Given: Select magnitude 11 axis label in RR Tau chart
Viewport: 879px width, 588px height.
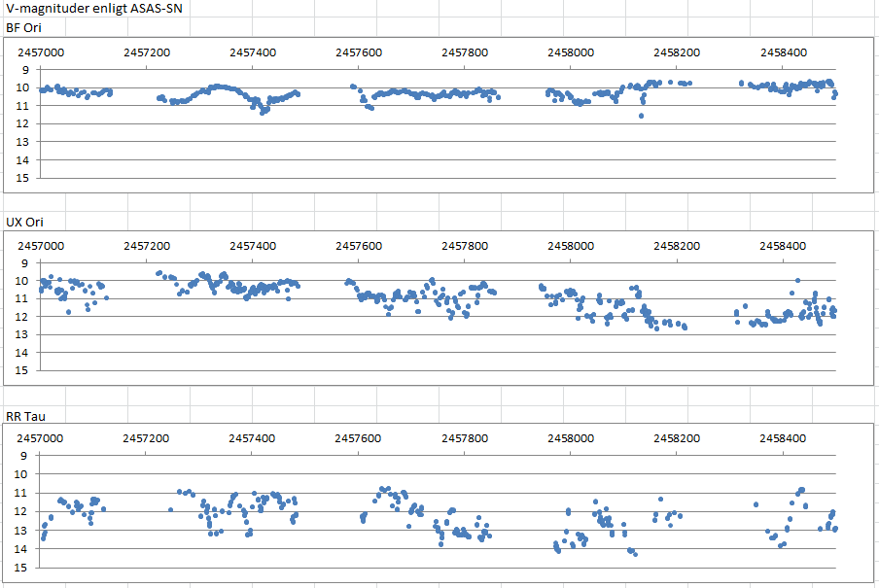Looking at the screenshot, I should (23, 493).
